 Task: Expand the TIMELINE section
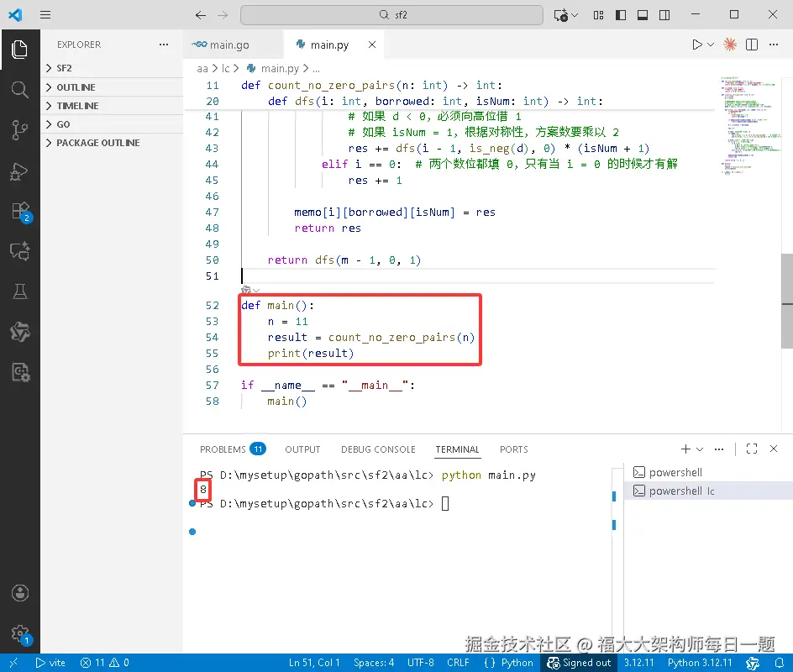pyautogui.click(x=113, y=106)
